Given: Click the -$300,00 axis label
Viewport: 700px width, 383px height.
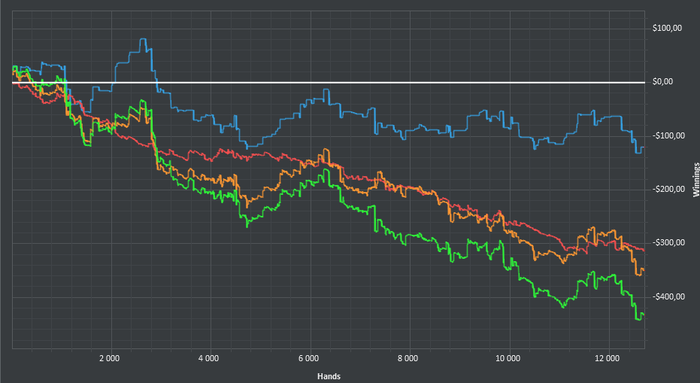Looking at the screenshot, I should (x=668, y=243).
